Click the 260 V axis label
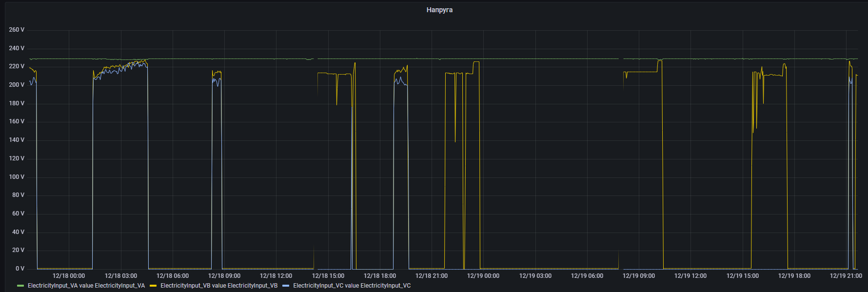 click(17, 30)
